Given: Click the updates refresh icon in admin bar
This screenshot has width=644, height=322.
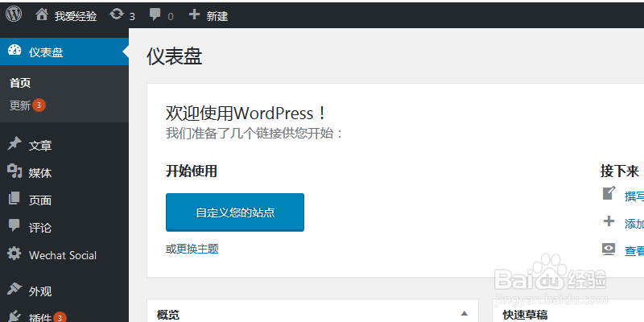Looking at the screenshot, I should pyautogui.click(x=117, y=14).
